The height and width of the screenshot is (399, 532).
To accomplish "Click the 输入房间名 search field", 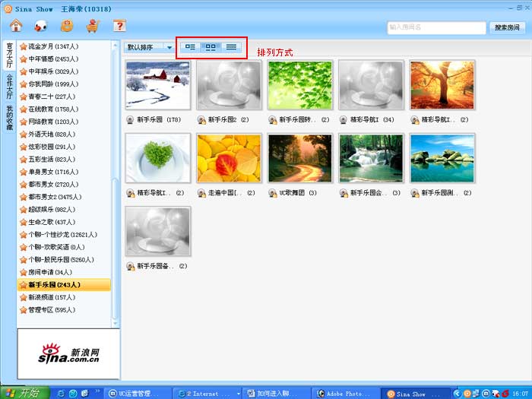I will point(437,27).
